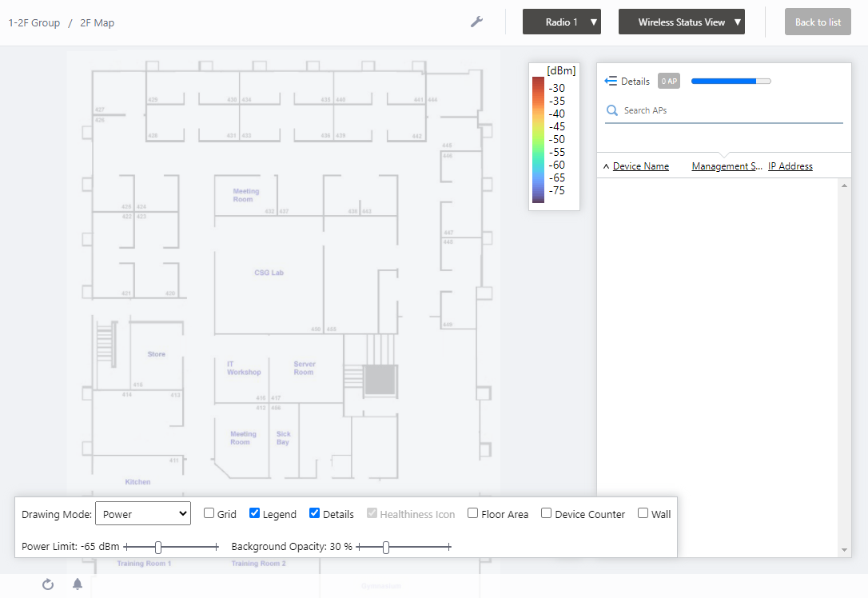Screen dimensions: 868x598
Task: Click the 0 AP count badge
Action: 669,82
